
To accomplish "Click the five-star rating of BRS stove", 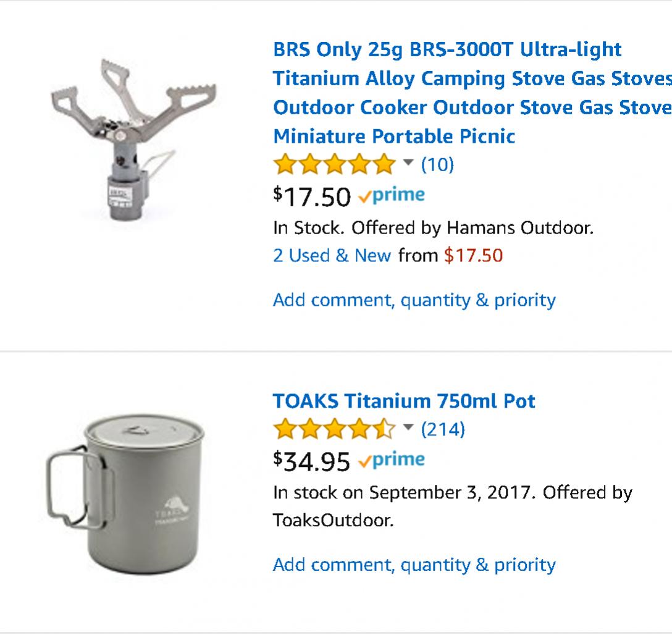I will (334, 164).
